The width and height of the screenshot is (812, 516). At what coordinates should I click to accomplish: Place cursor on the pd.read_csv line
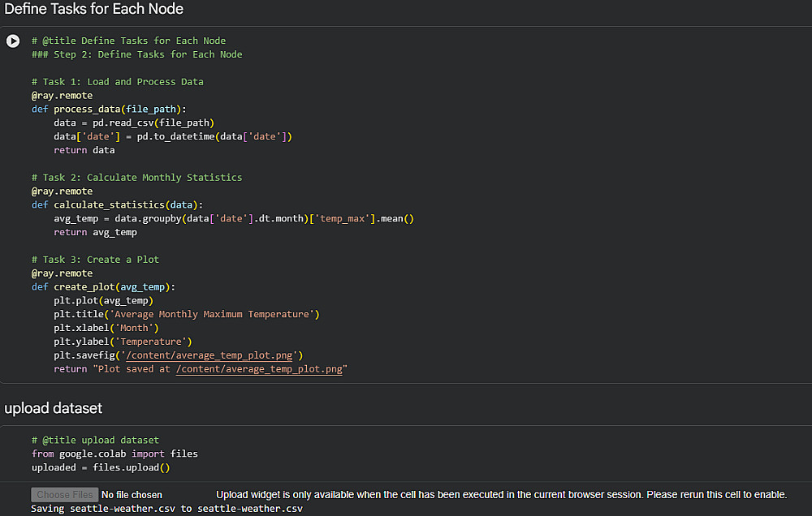pos(133,123)
